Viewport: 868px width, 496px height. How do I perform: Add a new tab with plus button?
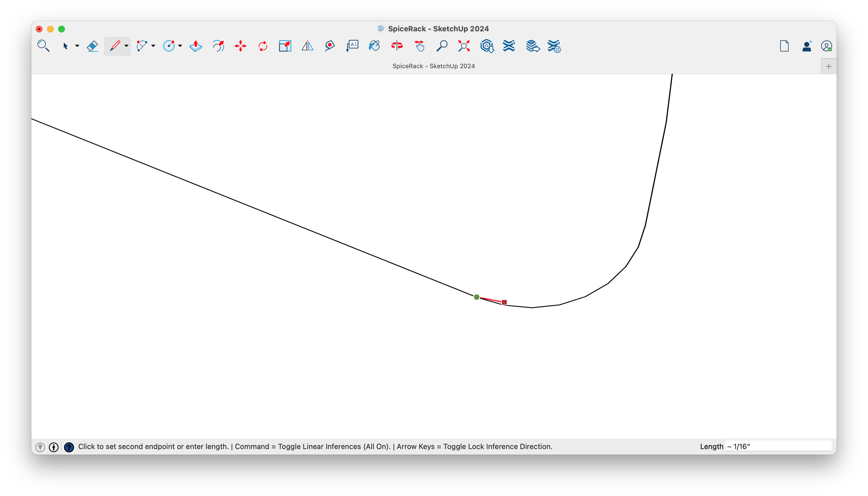(x=829, y=67)
